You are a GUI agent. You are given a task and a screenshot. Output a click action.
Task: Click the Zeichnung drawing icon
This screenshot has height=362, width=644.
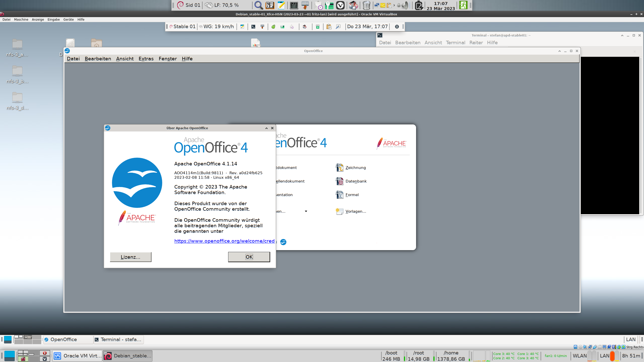[339, 167]
